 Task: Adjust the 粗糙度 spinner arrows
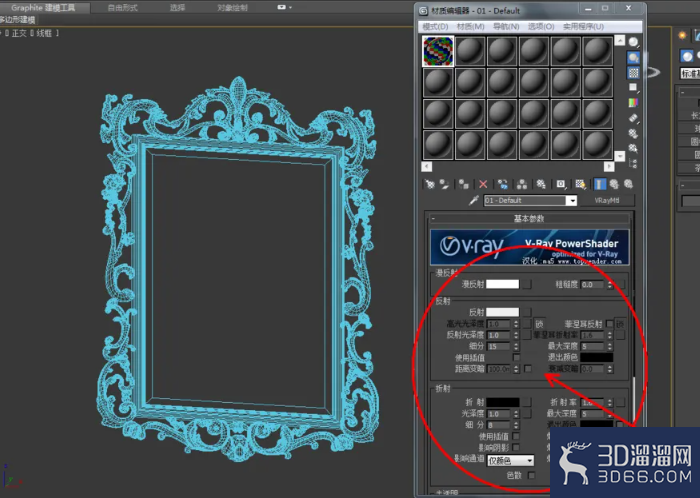610,284
